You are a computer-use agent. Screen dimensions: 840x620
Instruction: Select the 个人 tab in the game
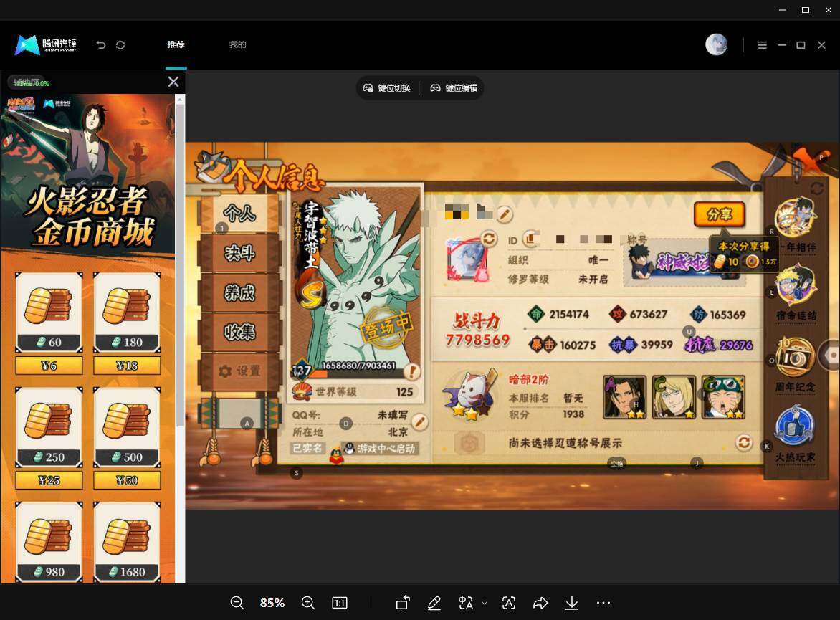tap(239, 214)
